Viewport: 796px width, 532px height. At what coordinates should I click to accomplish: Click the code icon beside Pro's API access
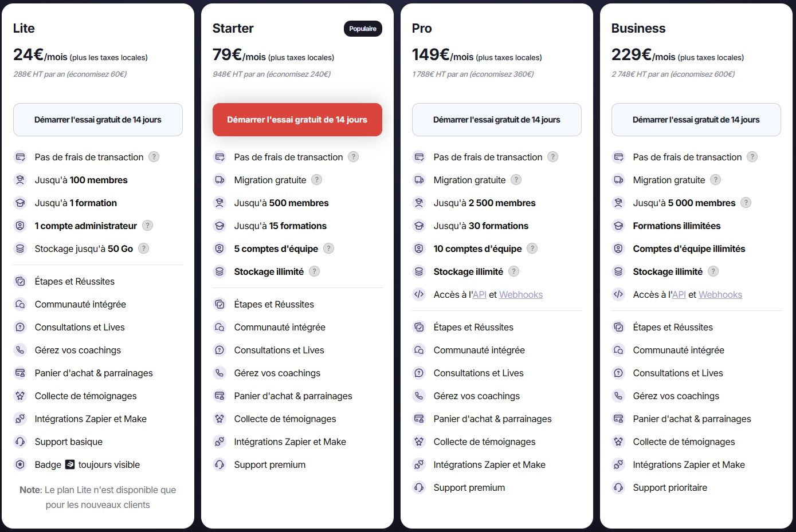(x=419, y=294)
